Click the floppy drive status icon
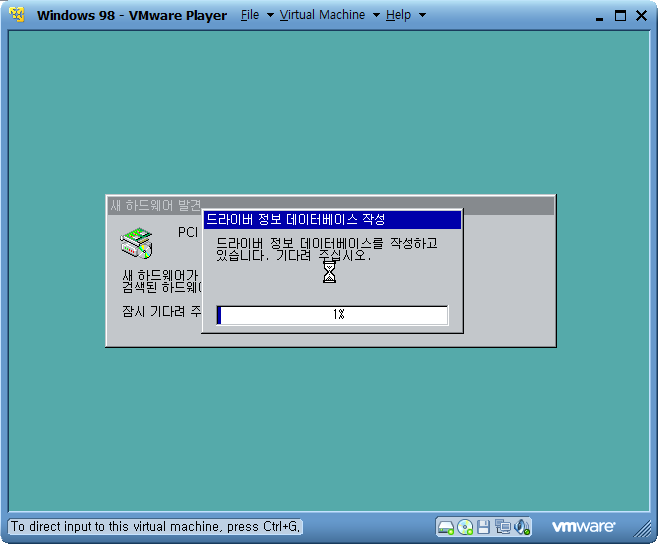The width and height of the screenshot is (658, 544). click(x=483, y=527)
